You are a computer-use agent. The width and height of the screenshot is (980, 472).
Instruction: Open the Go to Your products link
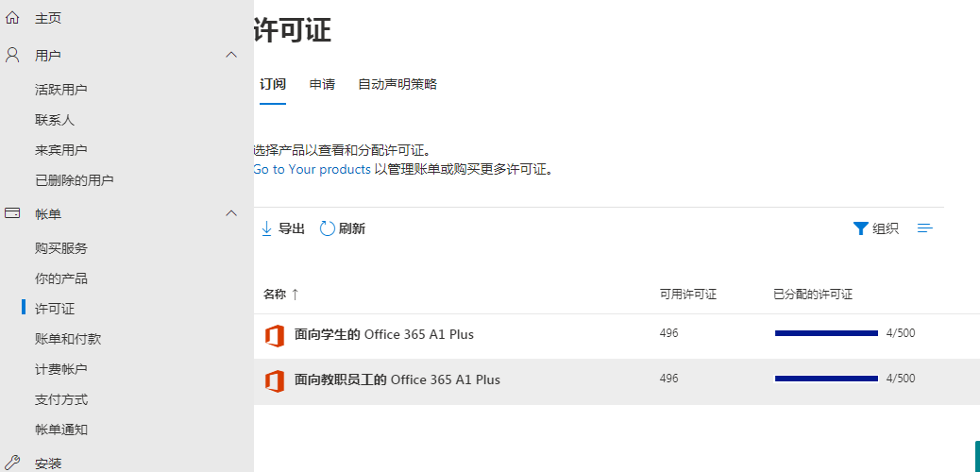click(312, 169)
